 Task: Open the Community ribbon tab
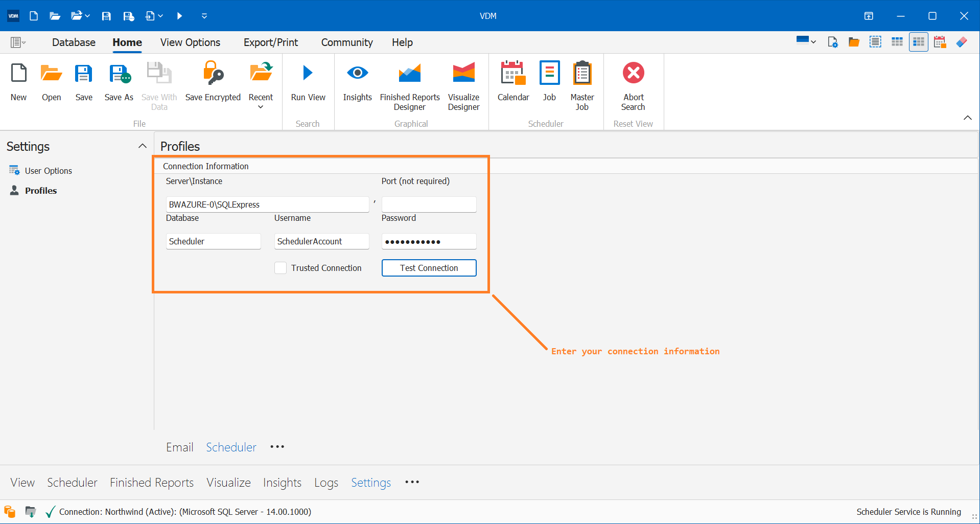click(347, 42)
